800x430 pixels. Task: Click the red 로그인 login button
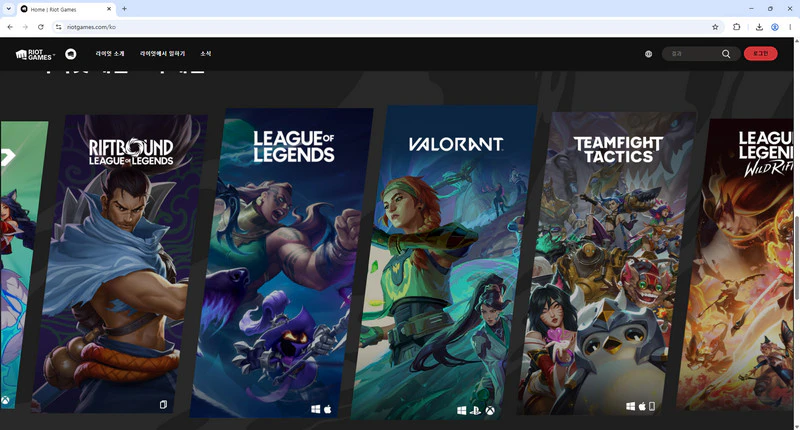(760, 54)
